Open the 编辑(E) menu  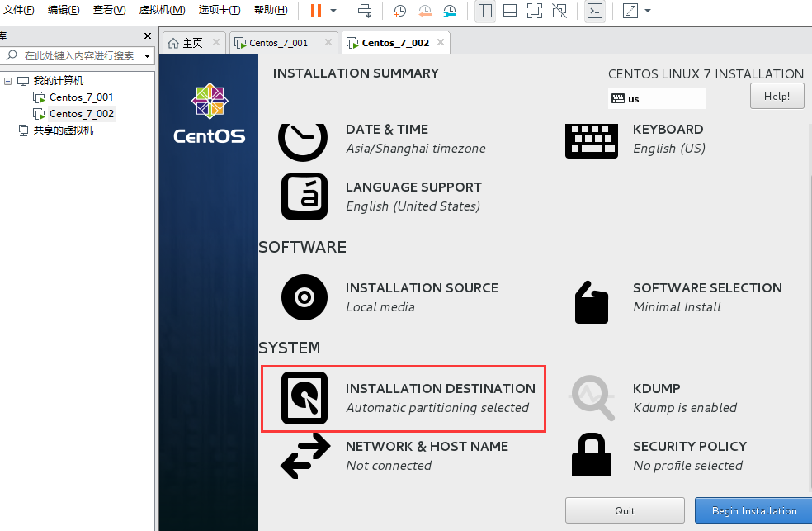tap(64, 10)
